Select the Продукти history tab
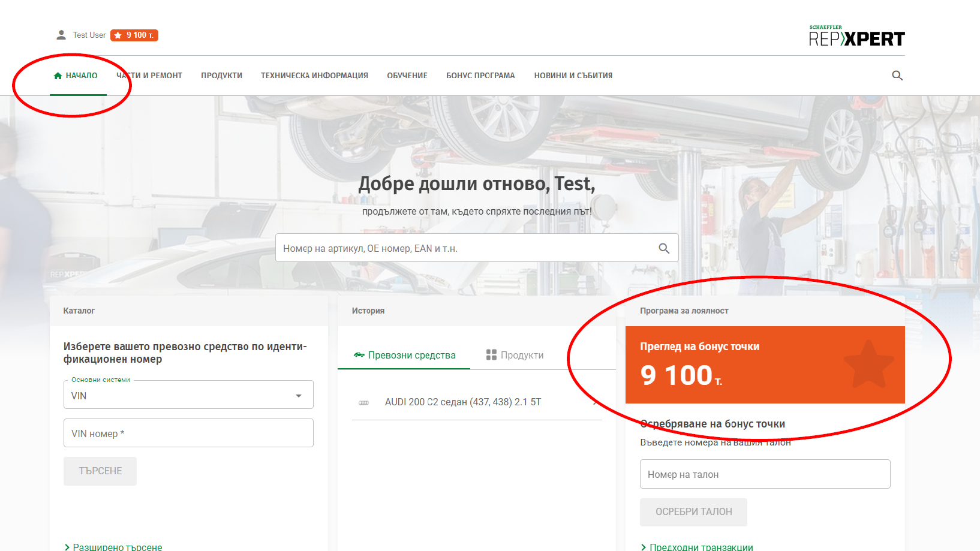Viewport: 980px width, 551px height. pos(515,355)
